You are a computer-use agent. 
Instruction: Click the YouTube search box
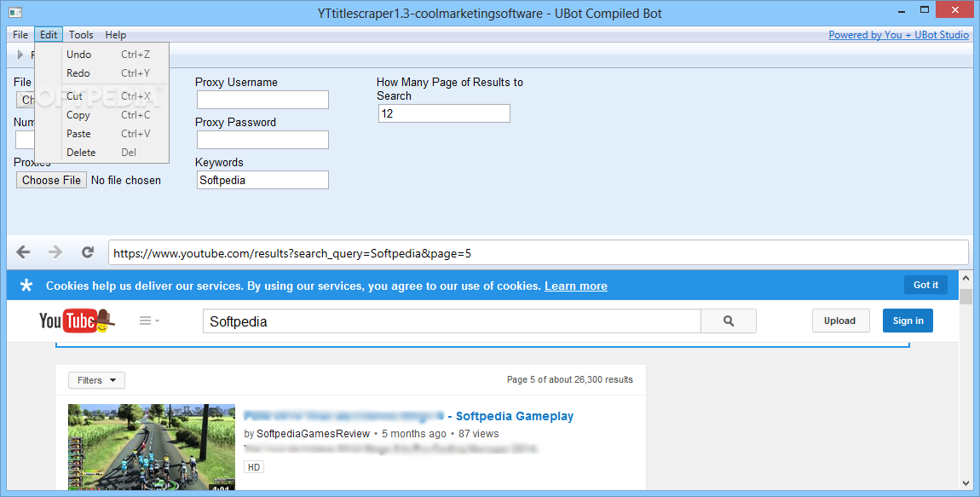[x=452, y=321]
